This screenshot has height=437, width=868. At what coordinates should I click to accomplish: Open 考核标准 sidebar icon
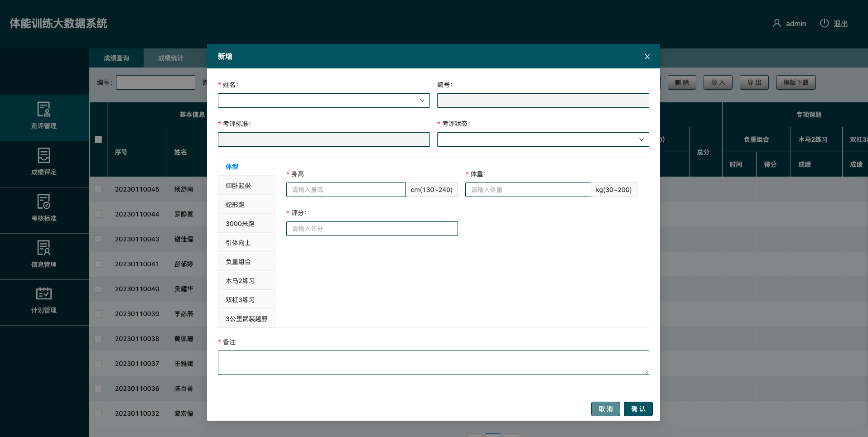[44, 202]
